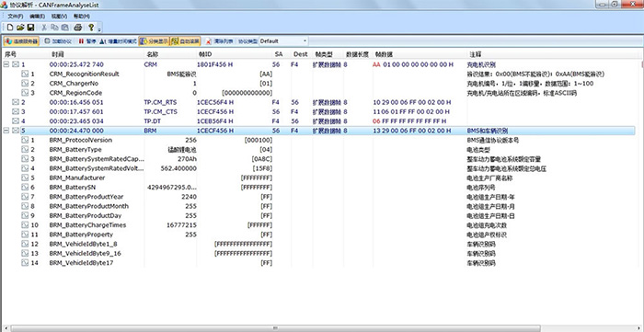Click the Print icon in toolbar
644x332 pixels.
tap(77, 28)
